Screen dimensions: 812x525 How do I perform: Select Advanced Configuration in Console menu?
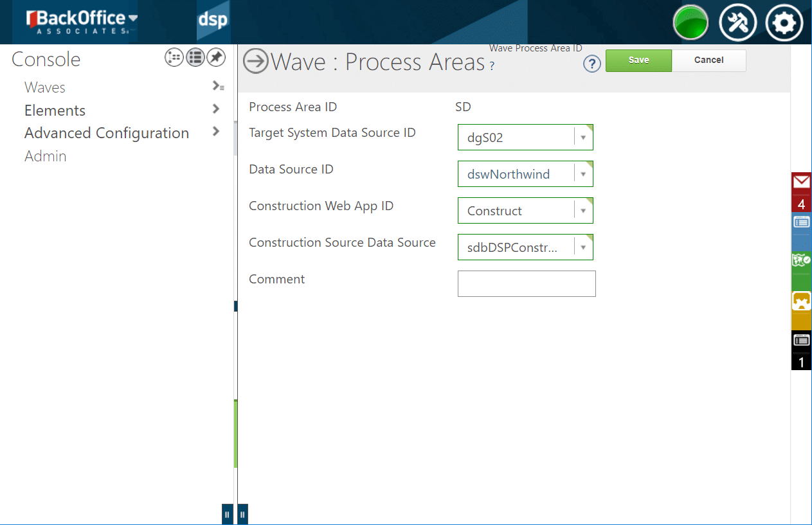coord(107,133)
